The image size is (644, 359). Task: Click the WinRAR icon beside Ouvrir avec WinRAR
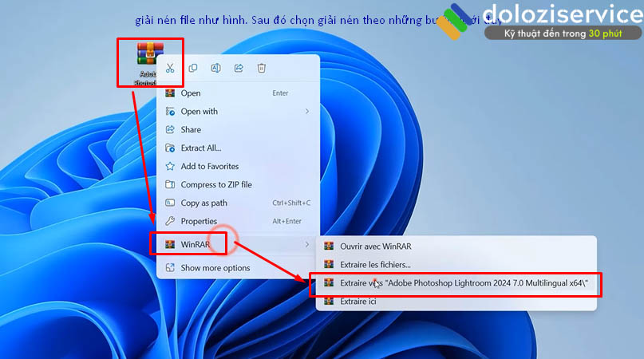click(x=329, y=246)
